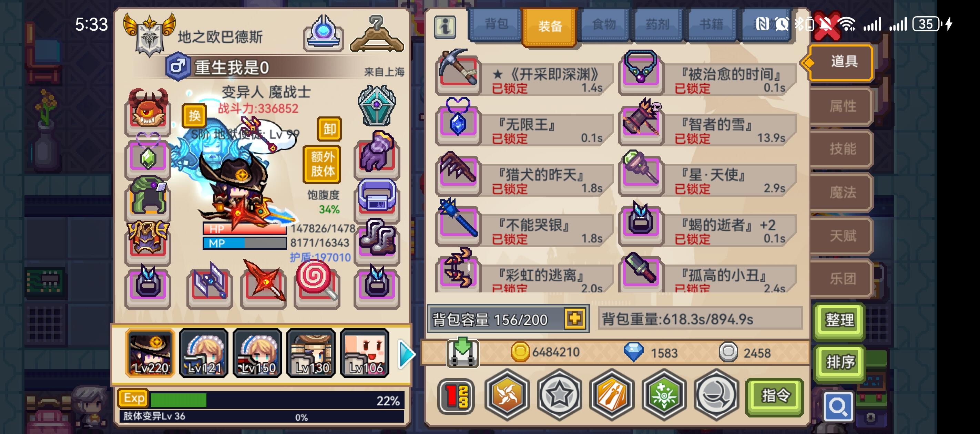Select the Lv150 maid party member portrait

[x=257, y=353]
